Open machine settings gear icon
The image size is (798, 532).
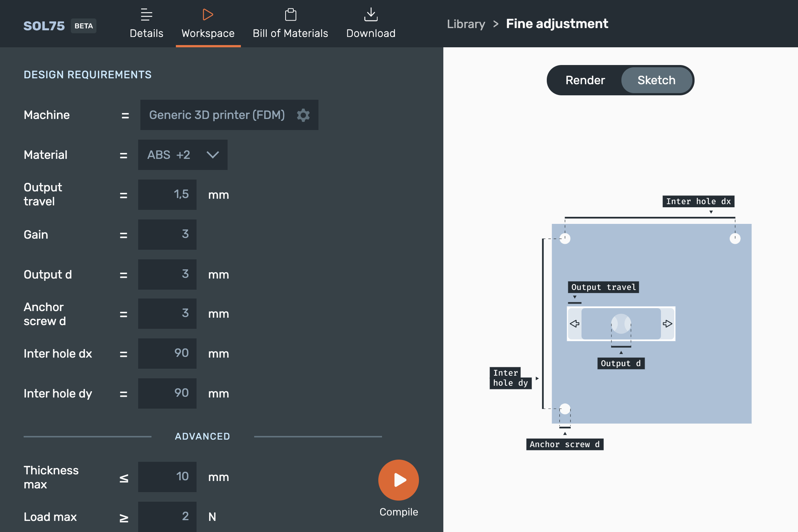click(x=303, y=115)
